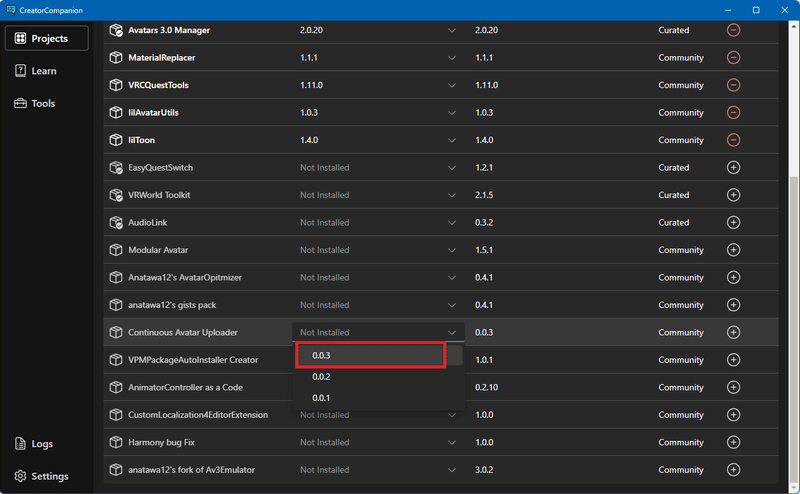The image size is (800, 494).
Task: Remove the lilToon package
Action: [x=733, y=140]
